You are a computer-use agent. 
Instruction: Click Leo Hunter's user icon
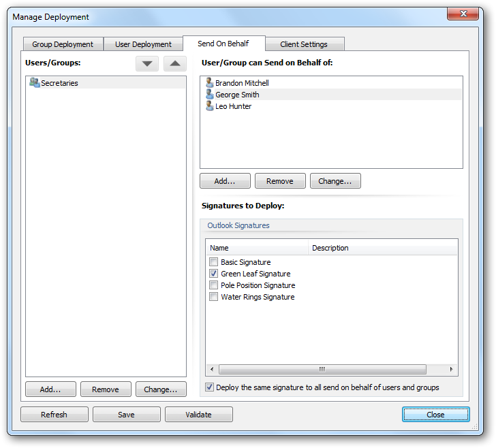[x=209, y=106]
